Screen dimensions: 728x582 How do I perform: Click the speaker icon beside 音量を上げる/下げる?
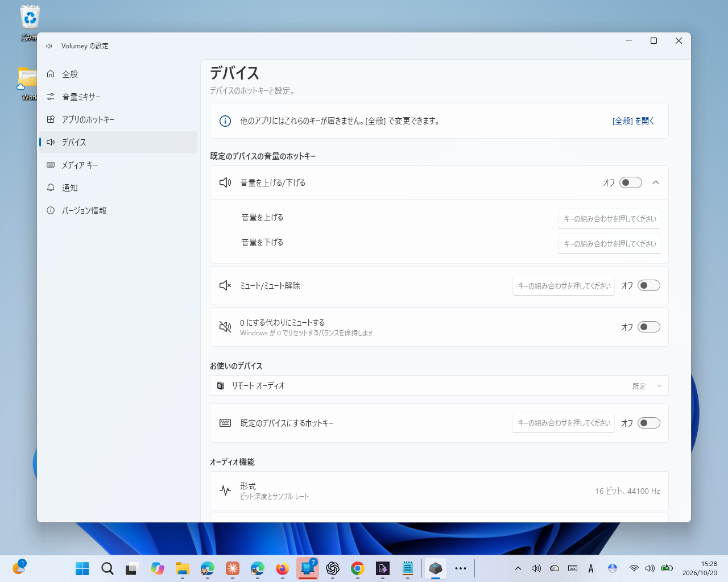click(225, 182)
